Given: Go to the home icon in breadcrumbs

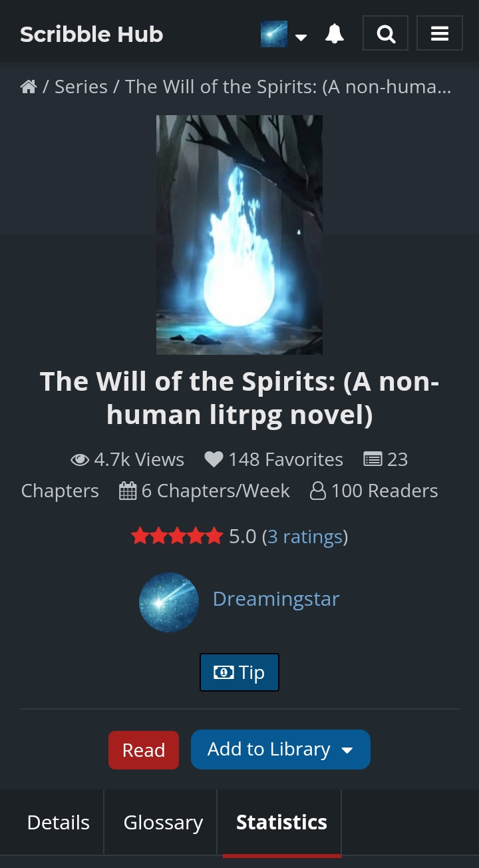Looking at the screenshot, I should tap(29, 87).
